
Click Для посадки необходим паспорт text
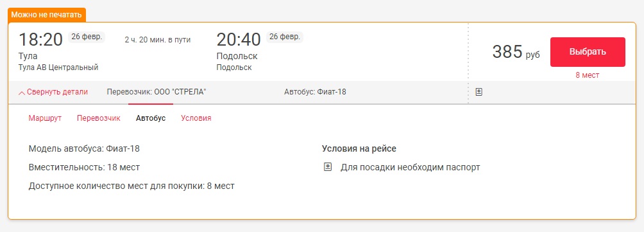pos(411,168)
